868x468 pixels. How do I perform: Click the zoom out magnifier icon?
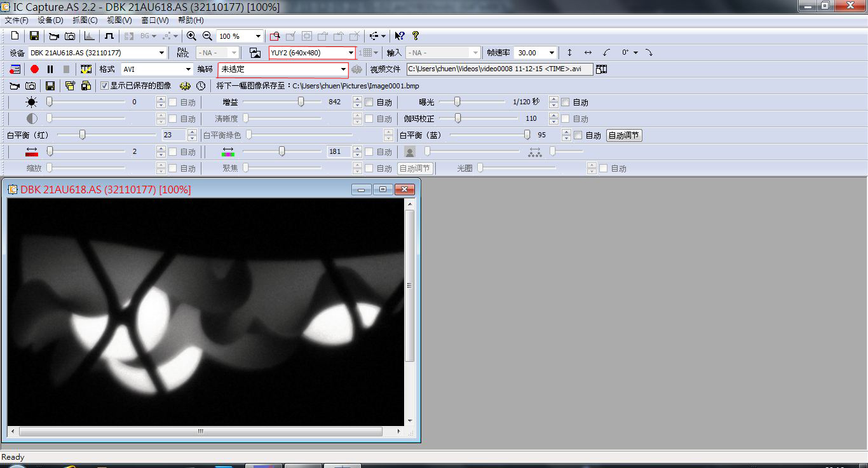207,36
